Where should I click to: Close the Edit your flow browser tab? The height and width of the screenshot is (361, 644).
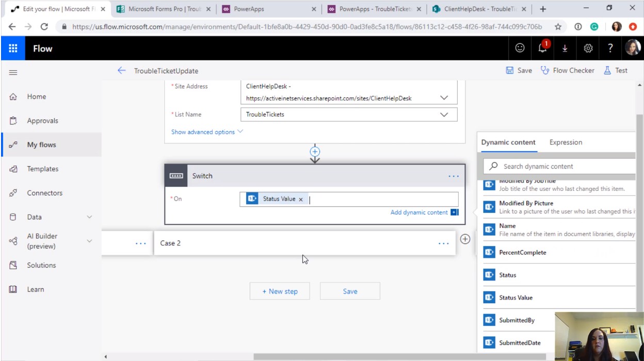coord(103,9)
